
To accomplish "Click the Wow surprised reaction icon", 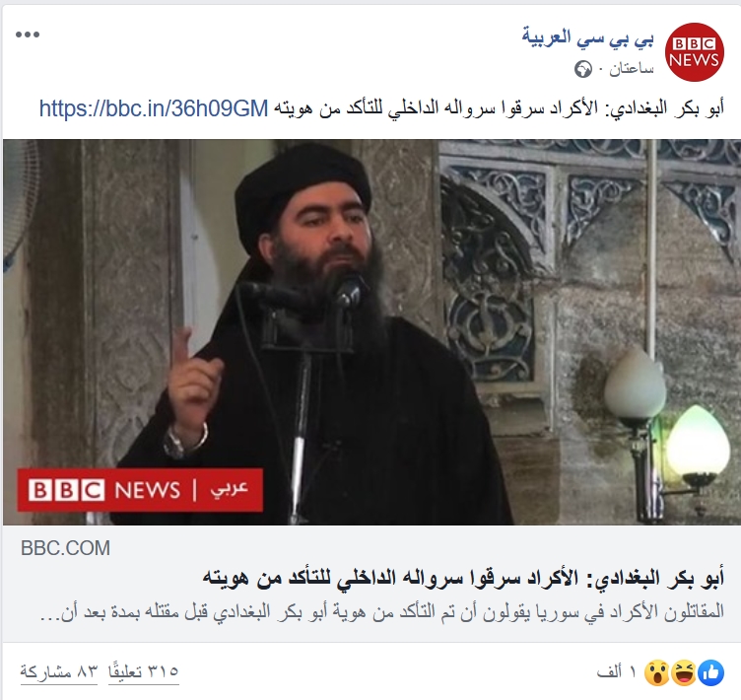I will coord(657,672).
